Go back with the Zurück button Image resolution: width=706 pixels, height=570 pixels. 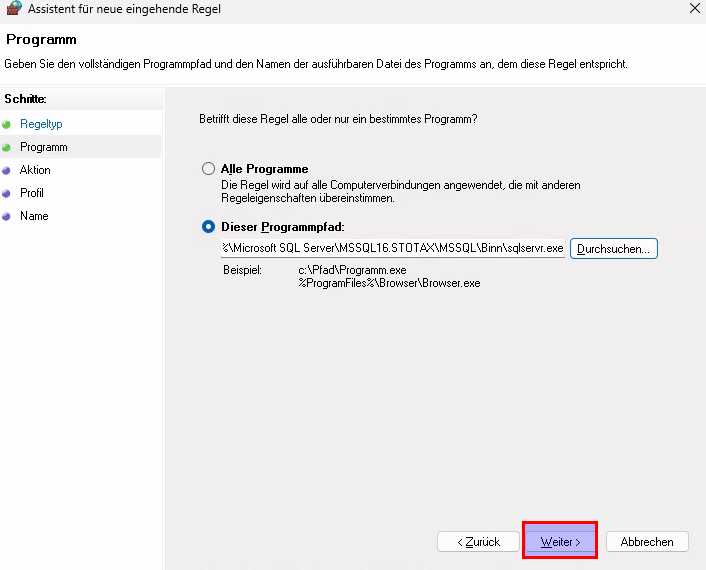point(478,542)
